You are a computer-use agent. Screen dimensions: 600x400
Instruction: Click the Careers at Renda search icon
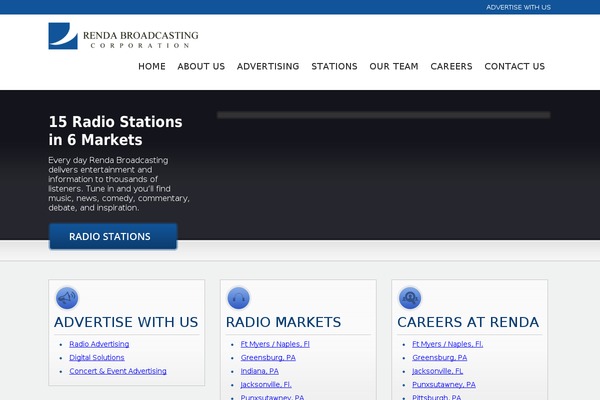[x=410, y=298]
